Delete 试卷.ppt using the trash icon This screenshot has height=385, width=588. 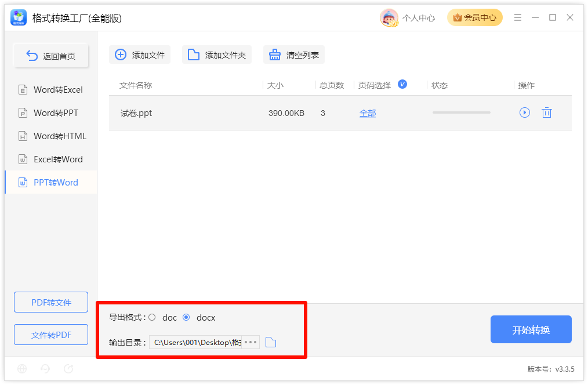547,112
